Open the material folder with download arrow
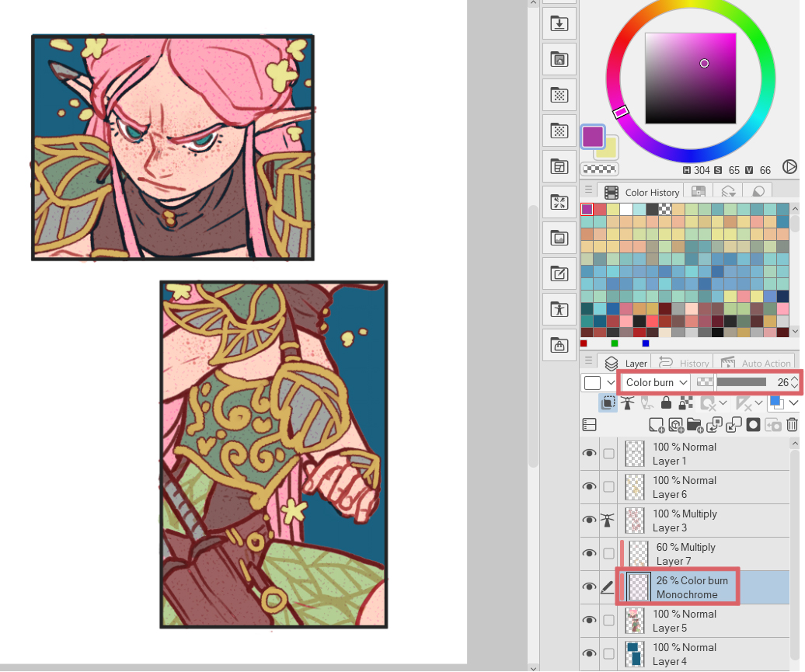 [x=559, y=23]
